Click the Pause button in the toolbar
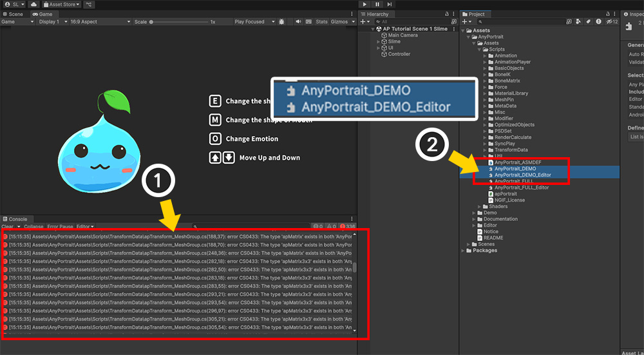The width and height of the screenshot is (644, 355). coord(377,4)
